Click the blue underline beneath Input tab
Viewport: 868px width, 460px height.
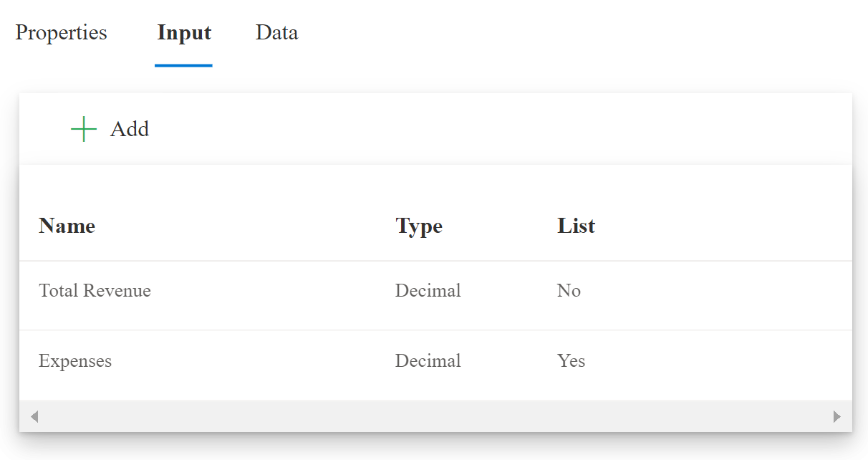tap(183, 66)
